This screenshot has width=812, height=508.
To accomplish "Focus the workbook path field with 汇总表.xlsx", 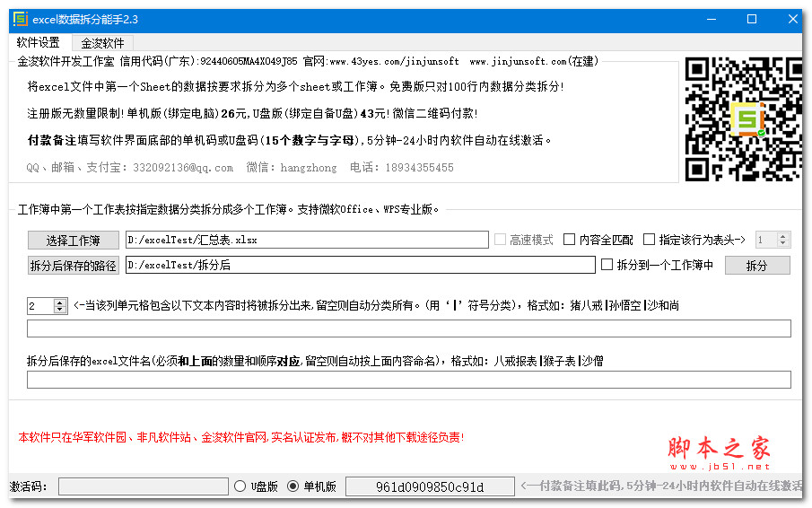I will click(x=307, y=240).
